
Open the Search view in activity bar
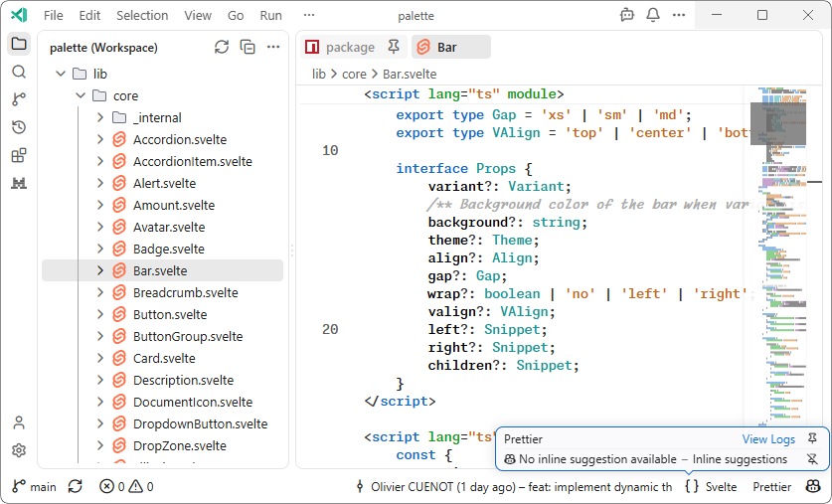[x=19, y=72]
